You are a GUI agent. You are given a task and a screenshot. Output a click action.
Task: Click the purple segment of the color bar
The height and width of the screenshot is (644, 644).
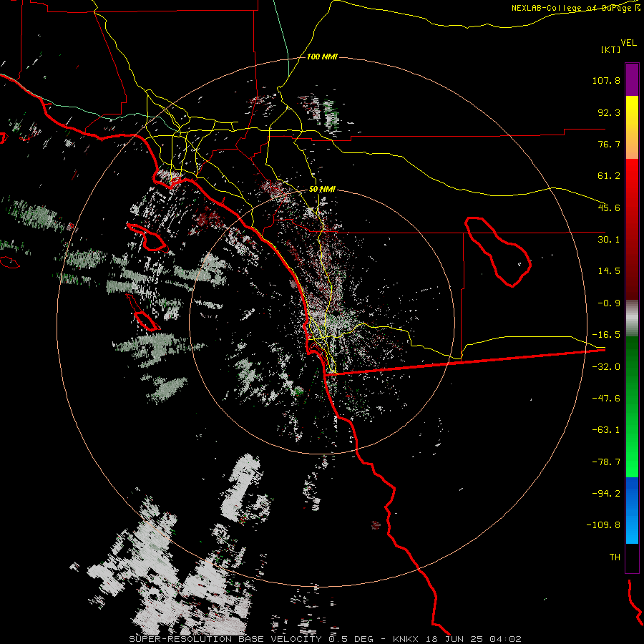pos(632,79)
